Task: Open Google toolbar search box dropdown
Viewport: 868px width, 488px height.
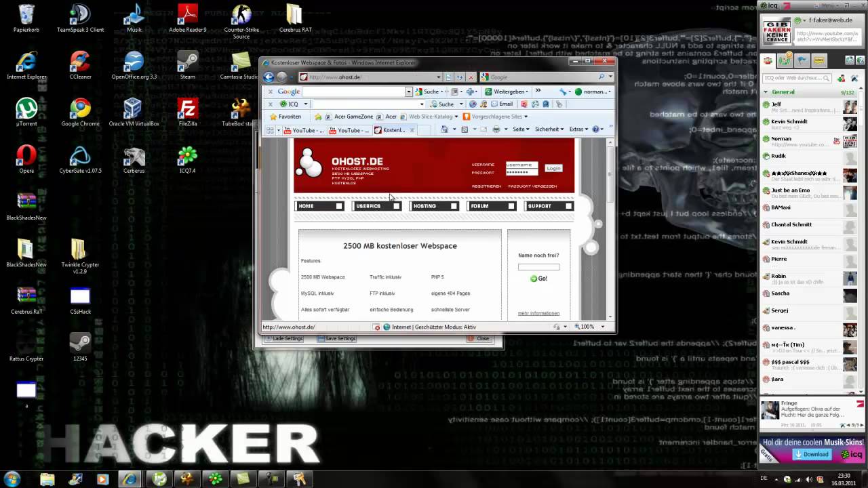Action: [x=408, y=91]
